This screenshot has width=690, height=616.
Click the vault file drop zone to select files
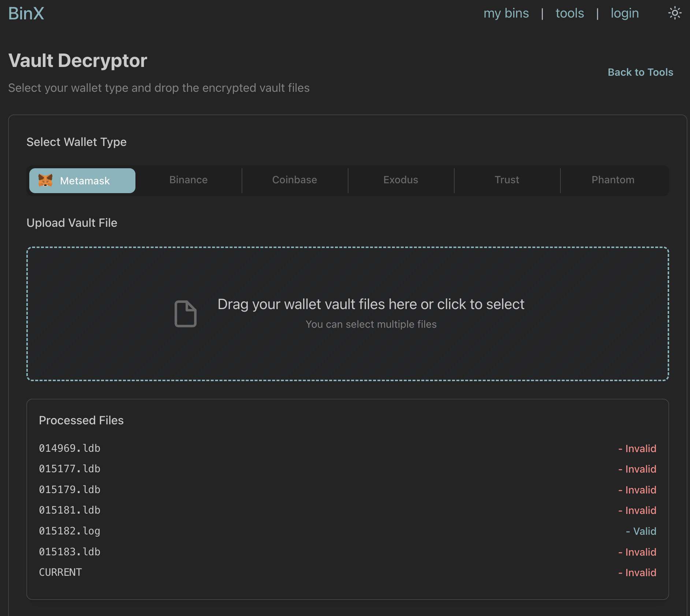coord(348,314)
